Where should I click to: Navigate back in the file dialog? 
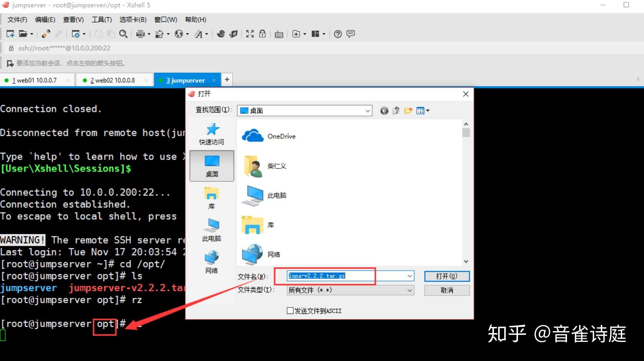click(x=384, y=110)
